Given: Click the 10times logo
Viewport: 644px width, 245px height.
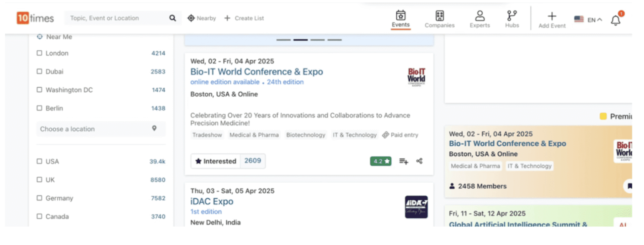Looking at the screenshot, I should (35, 18).
